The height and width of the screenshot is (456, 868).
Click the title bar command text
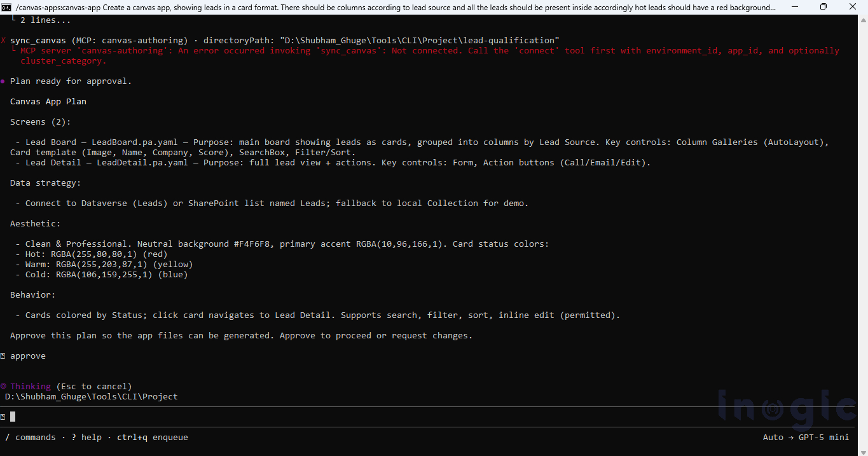tap(396, 7)
